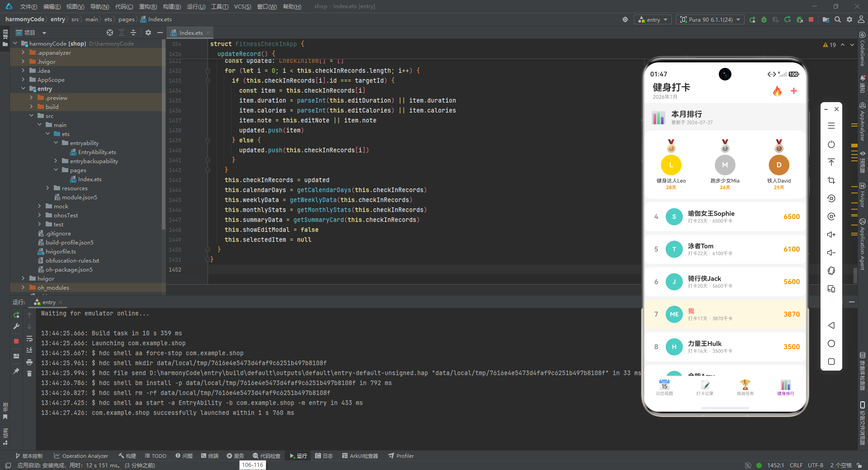
Task: Tap the flame icon in fitness app
Action: 777,91
